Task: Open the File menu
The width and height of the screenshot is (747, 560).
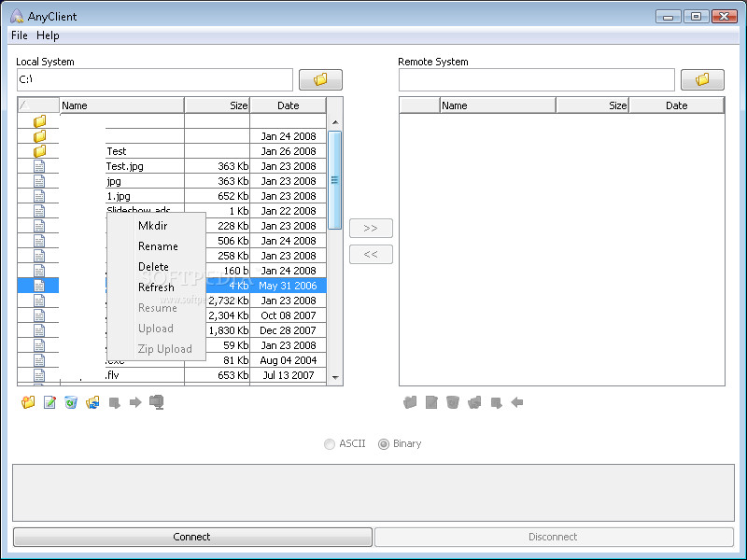Action: click(20, 35)
